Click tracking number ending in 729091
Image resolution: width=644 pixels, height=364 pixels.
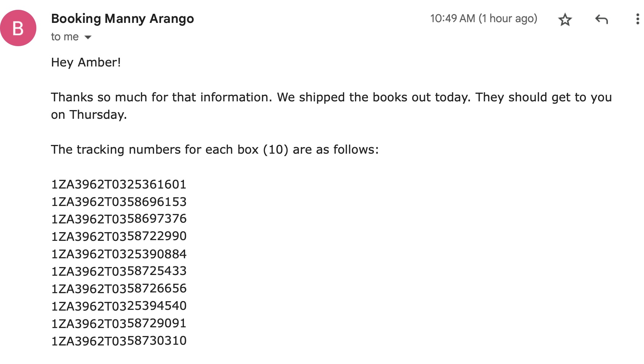click(118, 323)
